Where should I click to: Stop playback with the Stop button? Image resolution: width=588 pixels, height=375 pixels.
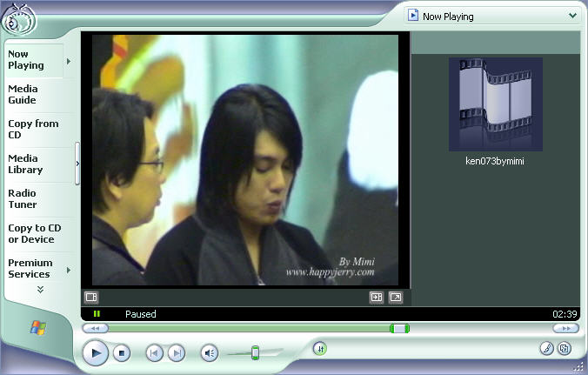[x=122, y=353]
